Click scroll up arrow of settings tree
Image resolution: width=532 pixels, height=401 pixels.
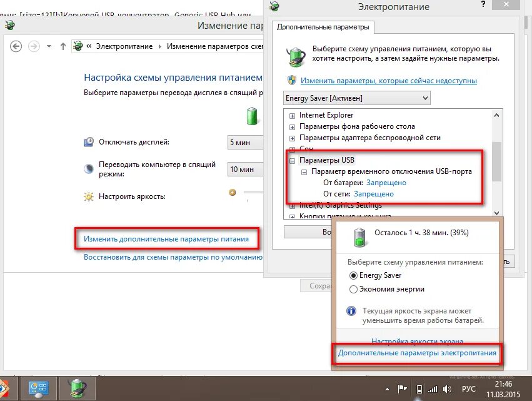tap(497, 115)
